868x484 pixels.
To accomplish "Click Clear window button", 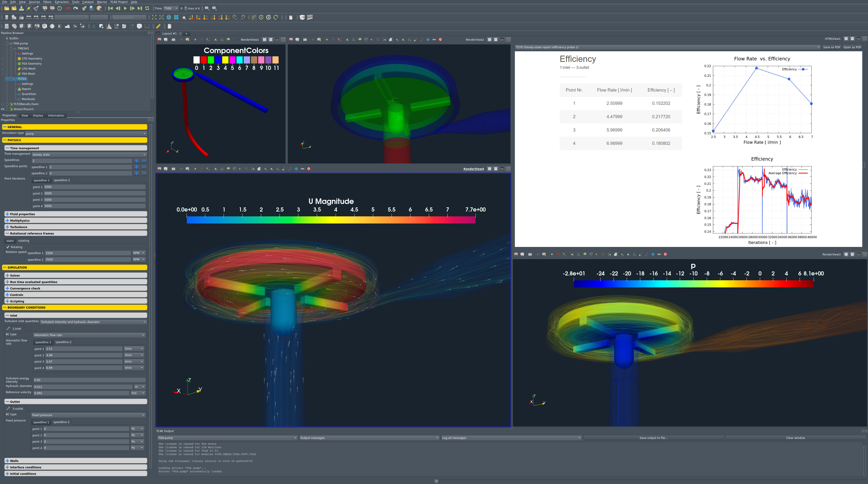I will pos(795,438).
